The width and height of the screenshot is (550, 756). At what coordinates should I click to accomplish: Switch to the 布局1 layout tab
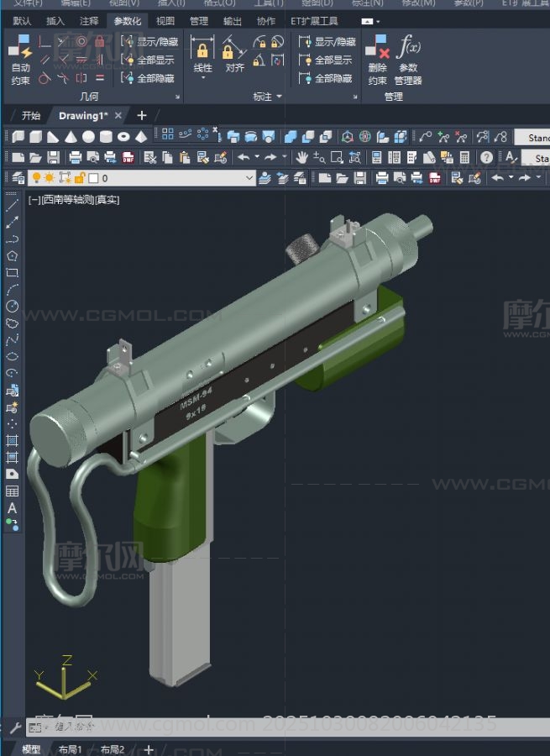[x=69, y=749]
